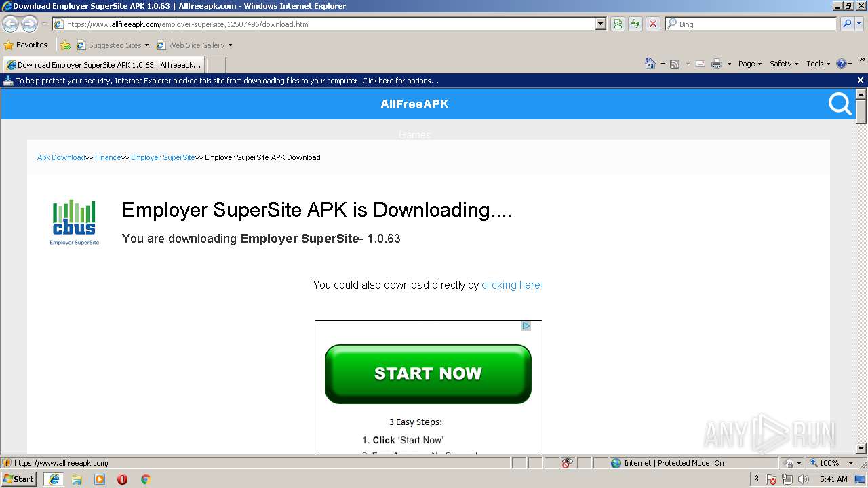The image size is (868, 488).
Task: Click the Add to Favorites Bar icon
Action: (65, 45)
